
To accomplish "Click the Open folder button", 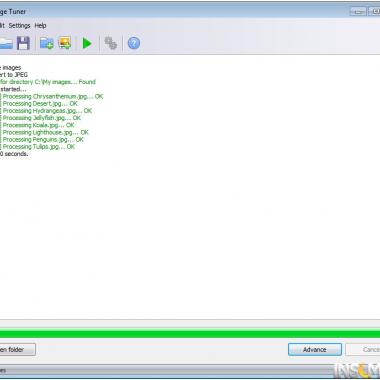I will pos(17,350).
